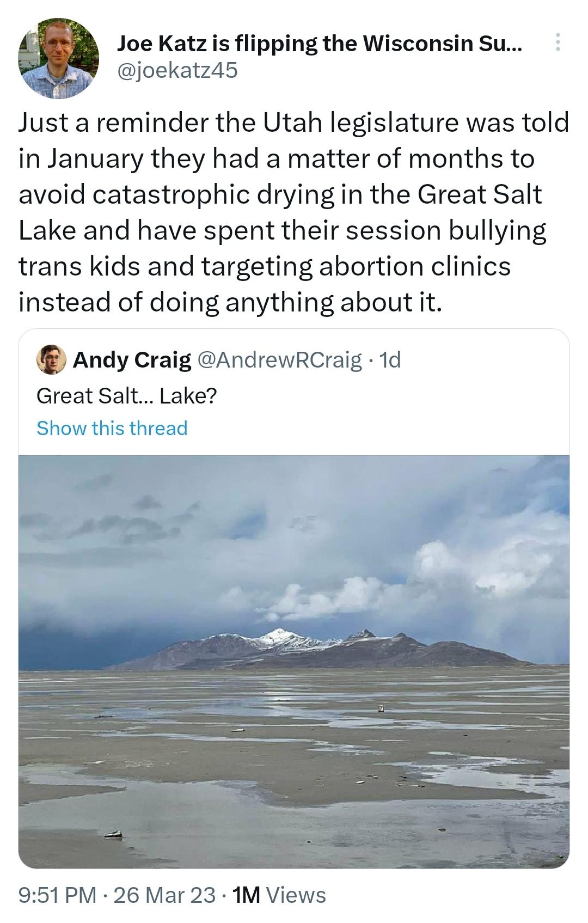Open Joe Katz display name profile link
The height and width of the screenshot is (923, 588).
click(320, 44)
